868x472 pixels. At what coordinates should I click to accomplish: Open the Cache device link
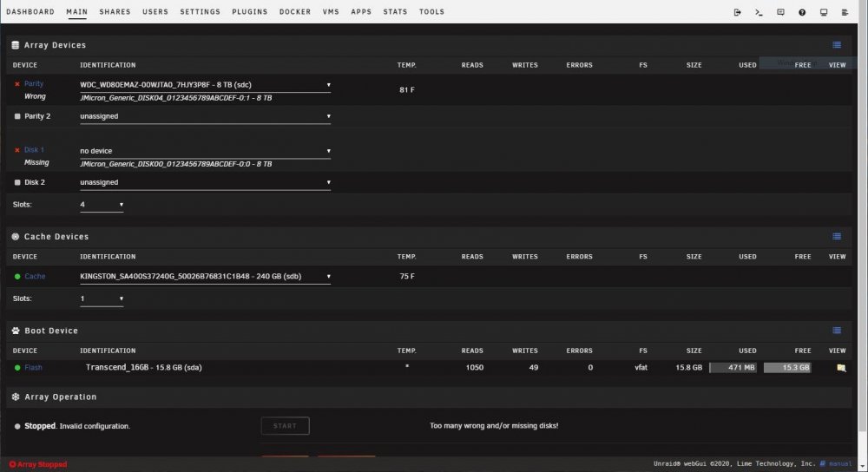click(35, 276)
